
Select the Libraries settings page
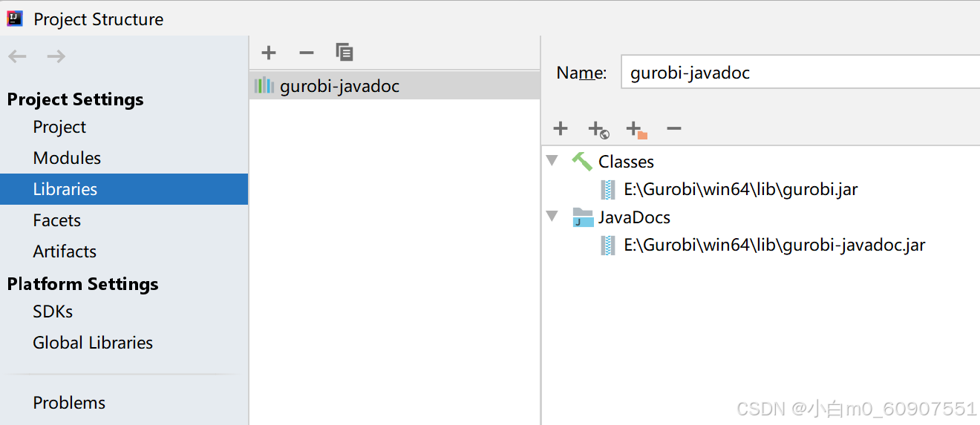pos(124,189)
